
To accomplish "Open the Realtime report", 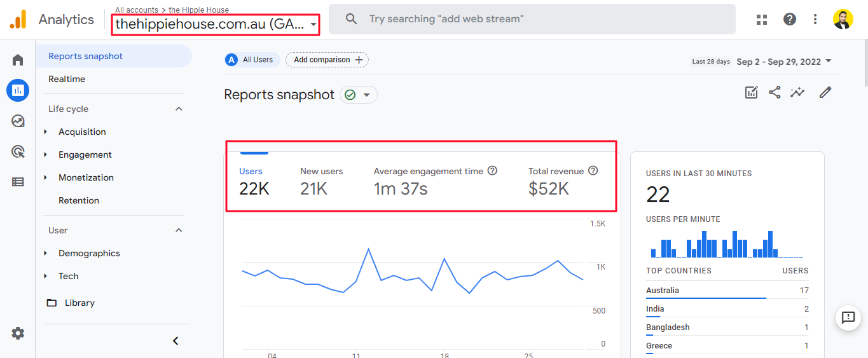I will [x=67, y=79].
